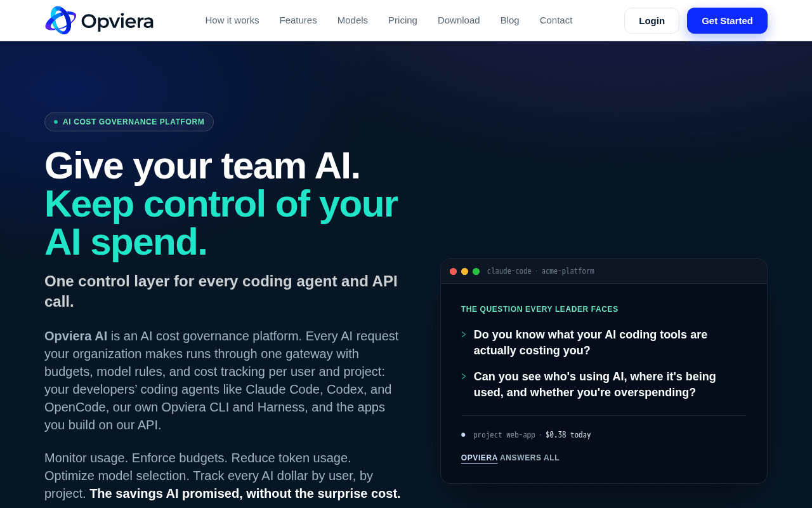Click the 'Do you know what your AI coding tools' question
This screenshot has height=508, width=812.
(x=591, y=343)
